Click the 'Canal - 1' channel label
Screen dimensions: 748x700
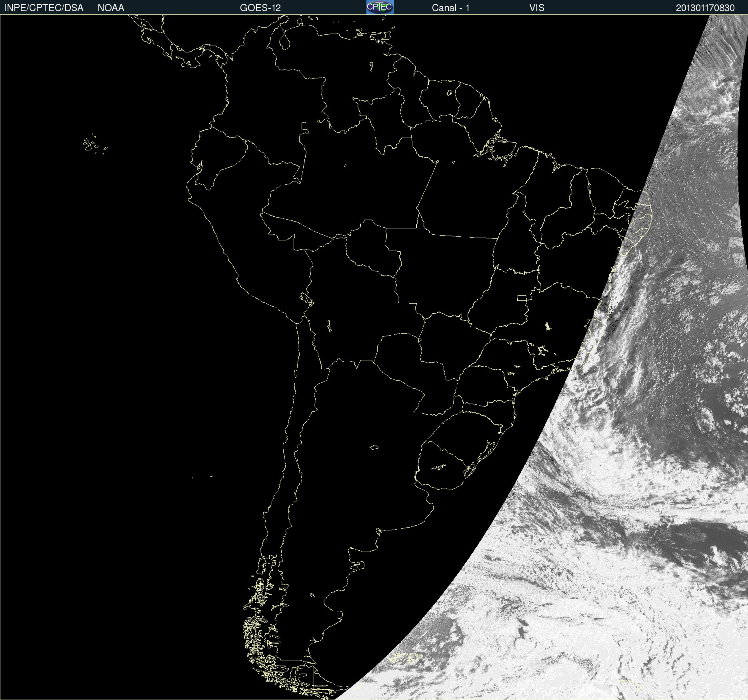451,8
